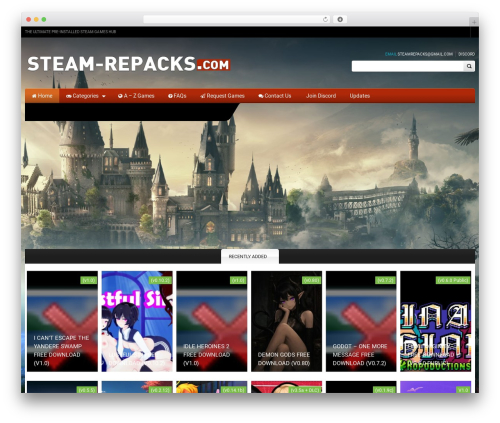Click the steamrepacks email address link
The height and width of the screenshot is (423, 500).
pyautogui.click(x=425, y=54)
